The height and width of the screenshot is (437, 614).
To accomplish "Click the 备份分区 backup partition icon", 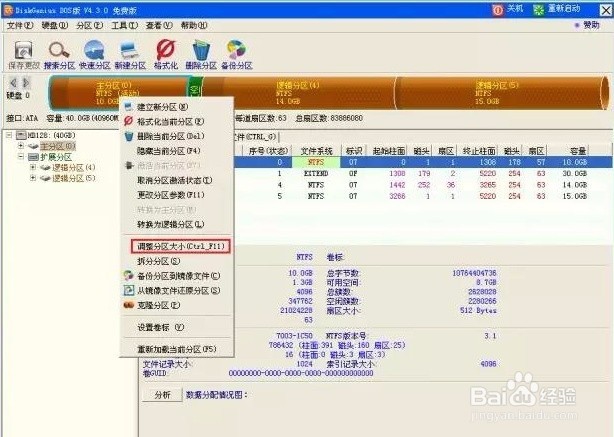I will pos(237,55).
